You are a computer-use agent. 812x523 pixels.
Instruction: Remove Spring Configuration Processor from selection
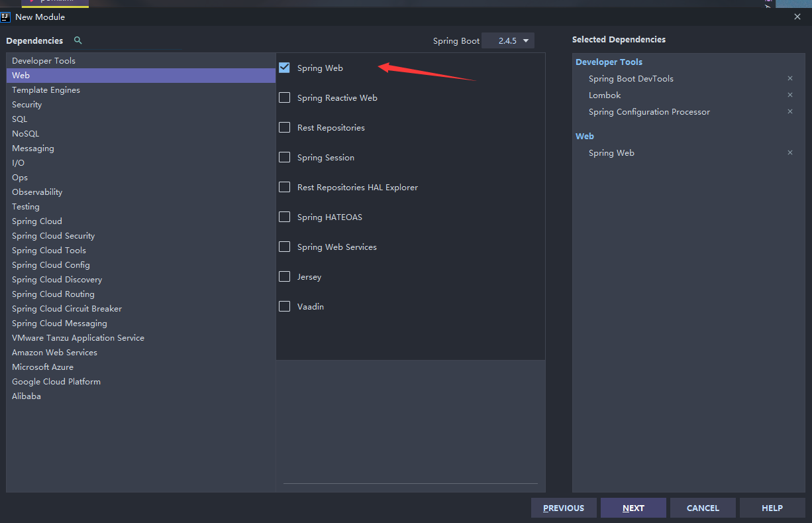pos(789,111)
